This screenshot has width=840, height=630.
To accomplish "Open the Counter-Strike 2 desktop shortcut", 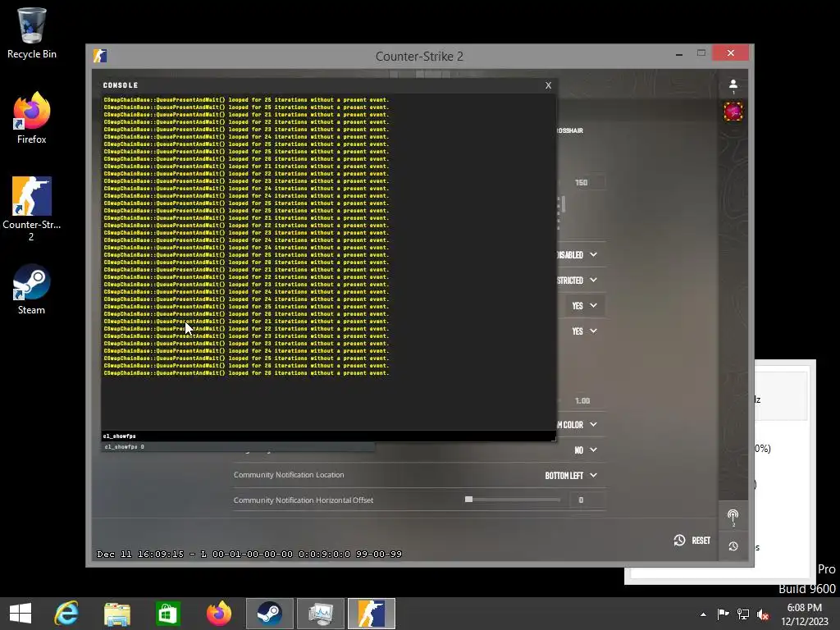I will tap(32, 209).
